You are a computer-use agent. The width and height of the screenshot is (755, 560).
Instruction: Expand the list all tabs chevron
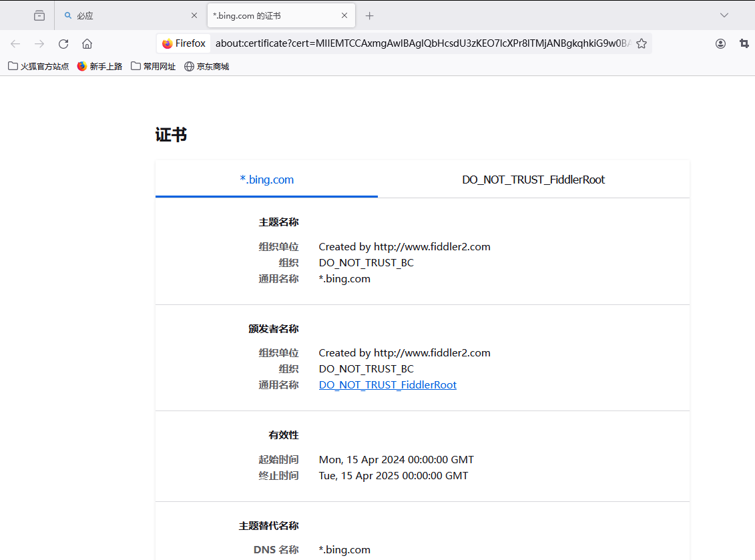[x=724, y=15]
